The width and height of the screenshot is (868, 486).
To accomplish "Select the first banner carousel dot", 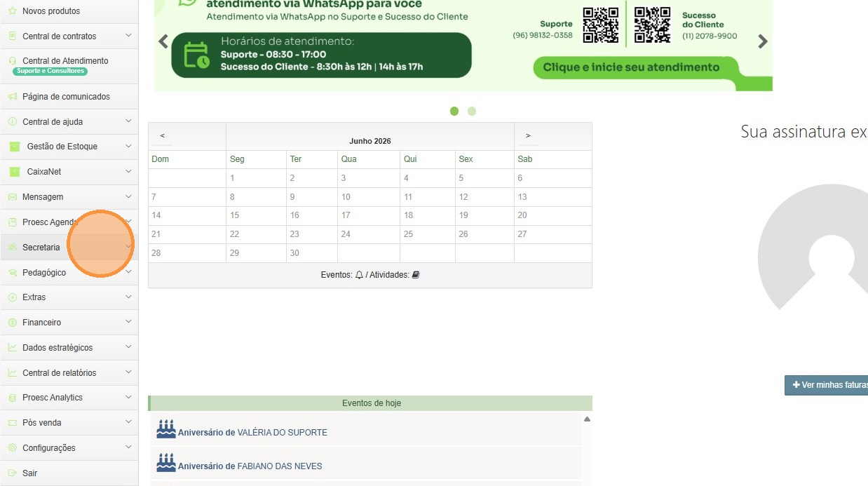I will click(454, 111).
